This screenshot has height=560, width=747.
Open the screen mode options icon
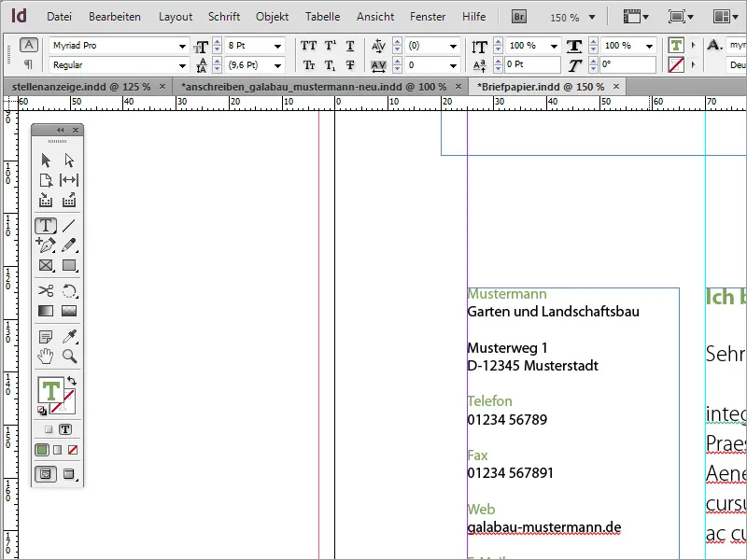click(x=680, y=17)
